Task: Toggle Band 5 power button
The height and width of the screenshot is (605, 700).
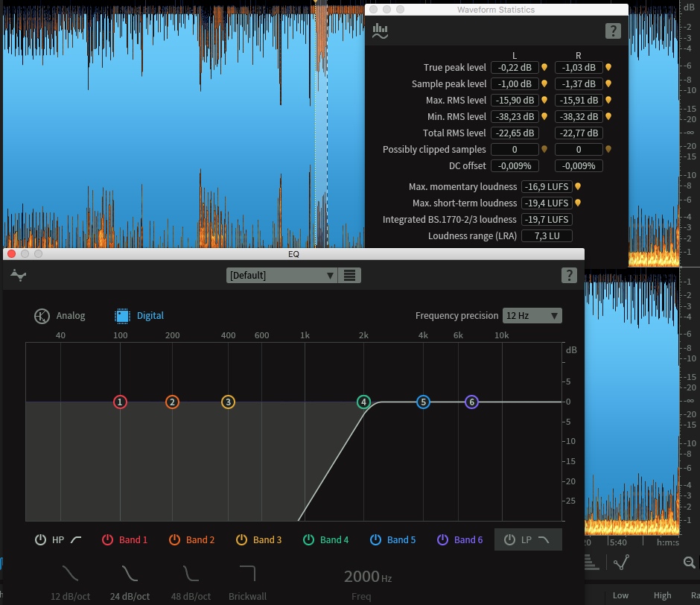Action: pos(375,539)
